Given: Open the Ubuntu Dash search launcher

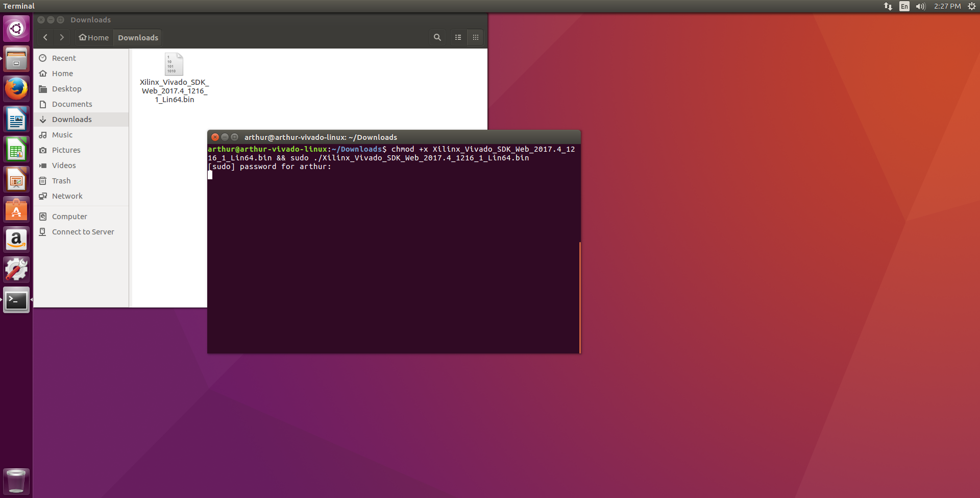Looking at the screenshot, I should 16,29.
